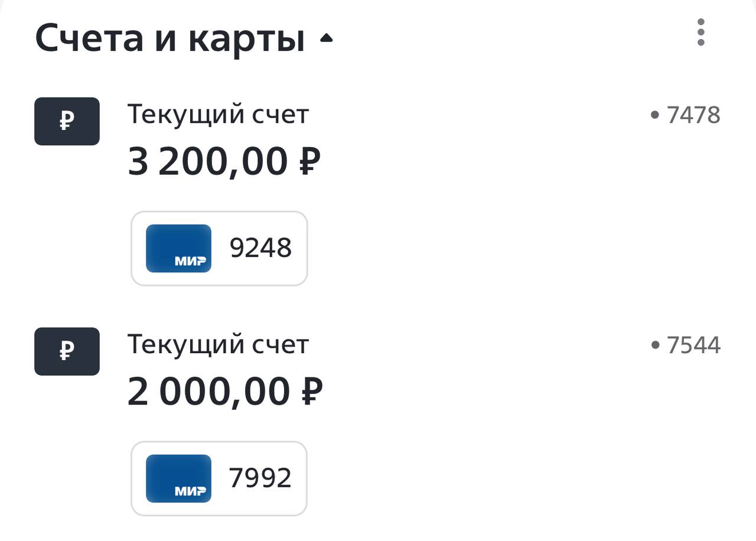Click account number ending 7478
This screenshot has width=756, height=541.
(693, 115)
